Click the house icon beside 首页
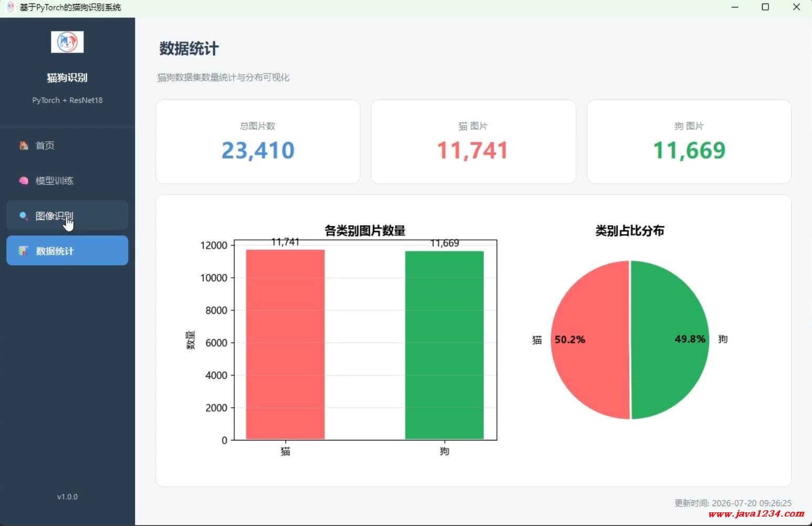Viewport: 812px width, 526px height. (x=24, y=145)
